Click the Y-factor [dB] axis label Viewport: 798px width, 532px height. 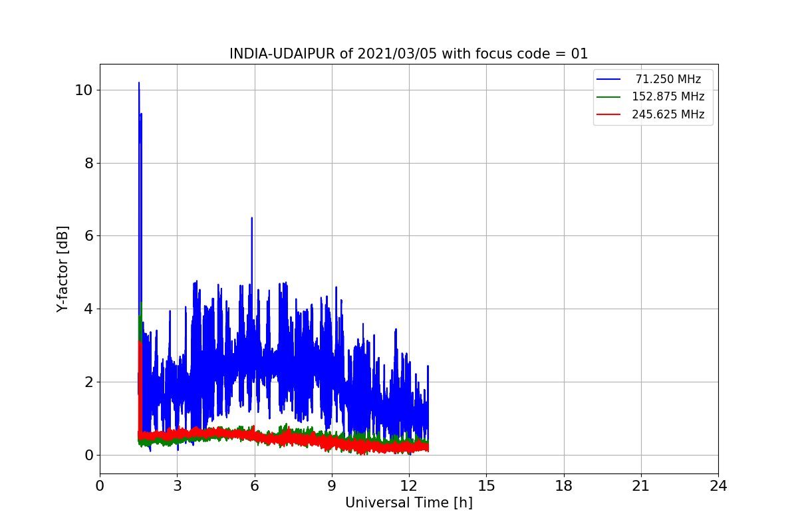(63, 269)
